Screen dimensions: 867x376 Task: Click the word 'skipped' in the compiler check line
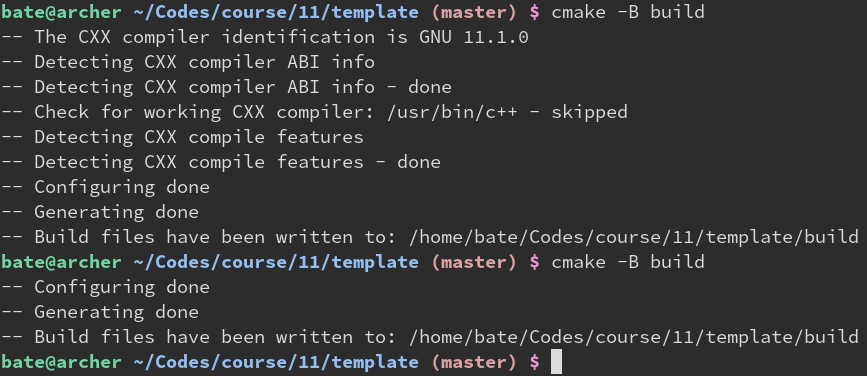(x=589, y=112)
